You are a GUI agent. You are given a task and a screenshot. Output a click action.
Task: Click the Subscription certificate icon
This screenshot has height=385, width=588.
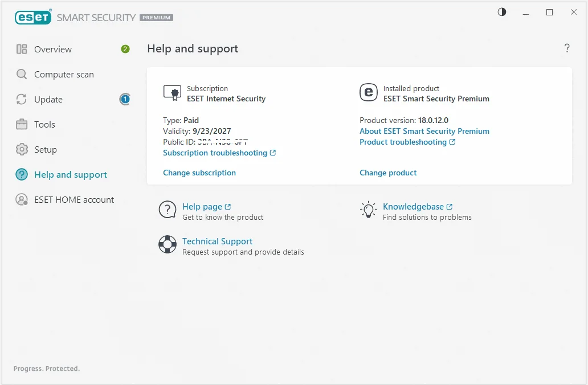172,93
